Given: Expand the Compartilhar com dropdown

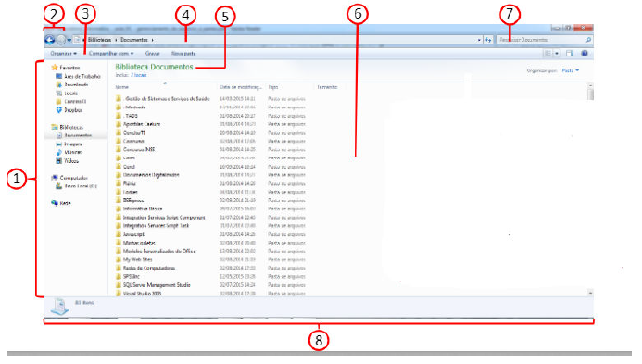Looking at the screenshot, I should pyautogui.click(x=111, y=53).
